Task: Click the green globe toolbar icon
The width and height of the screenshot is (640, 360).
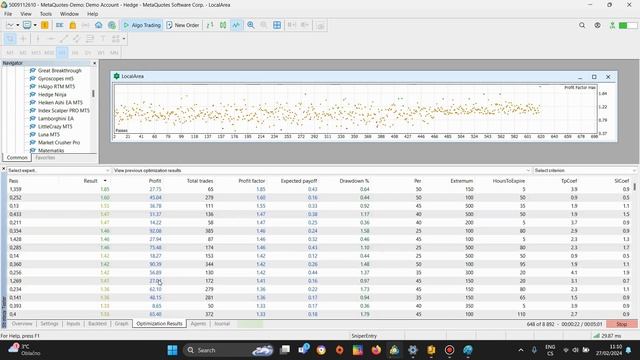Action: coord(111,25)
